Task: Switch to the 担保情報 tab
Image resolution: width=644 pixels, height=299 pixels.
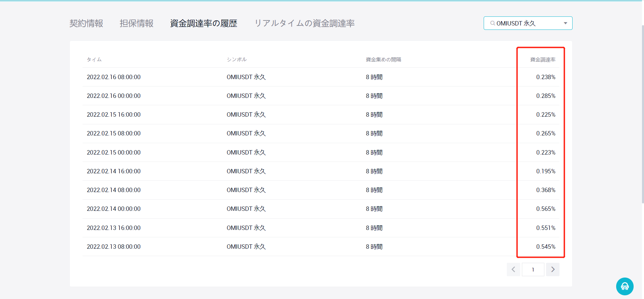Action: coord(137,23)
